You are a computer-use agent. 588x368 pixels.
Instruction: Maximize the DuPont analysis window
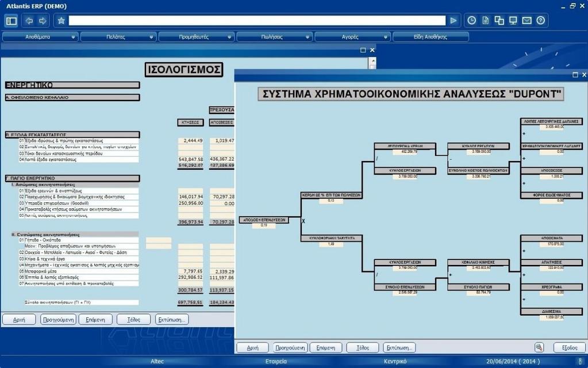(x=575, y=75)
